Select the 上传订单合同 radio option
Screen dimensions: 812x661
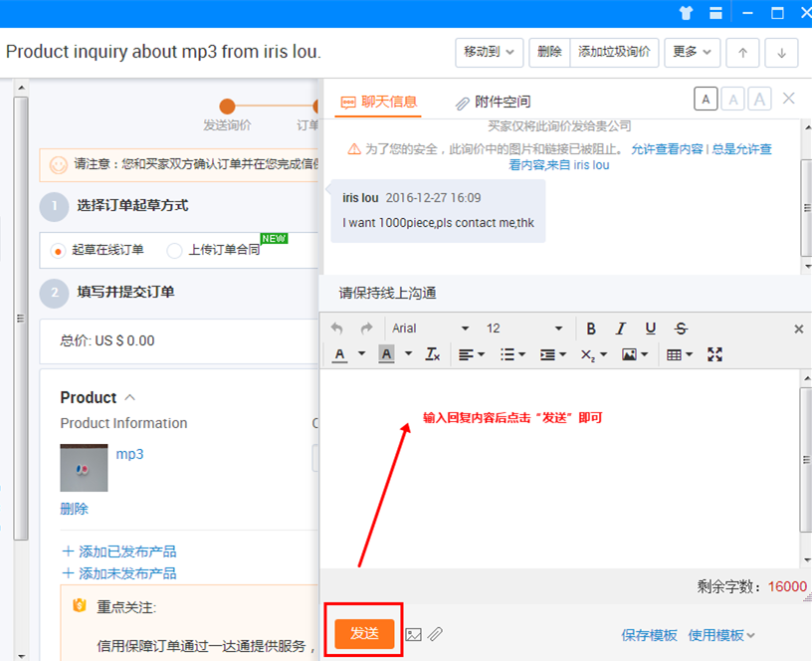[x=174, y=250]
